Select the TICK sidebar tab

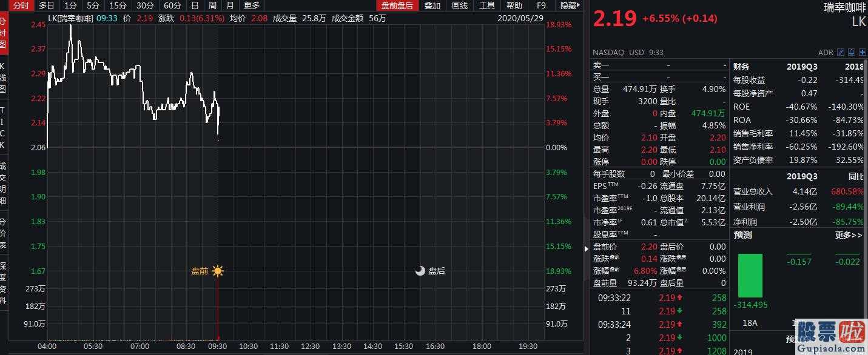4,128
